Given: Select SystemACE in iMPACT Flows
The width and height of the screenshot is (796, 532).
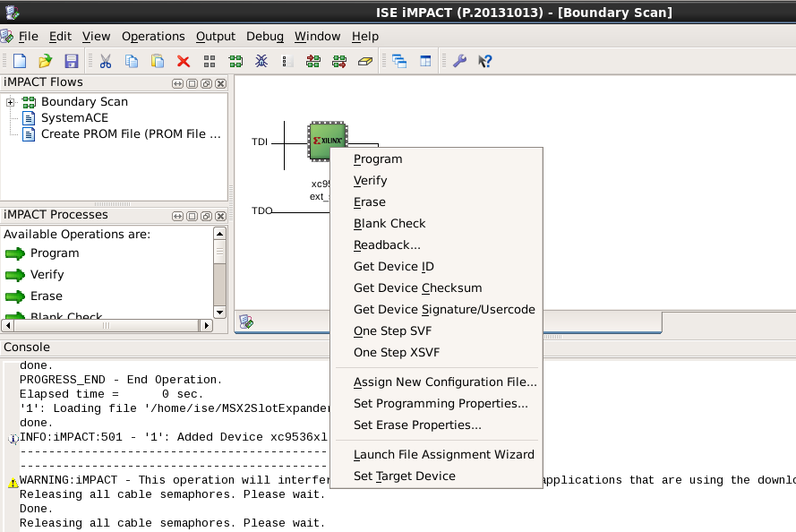Looking at the screenshot, I should tap(74, 118).
